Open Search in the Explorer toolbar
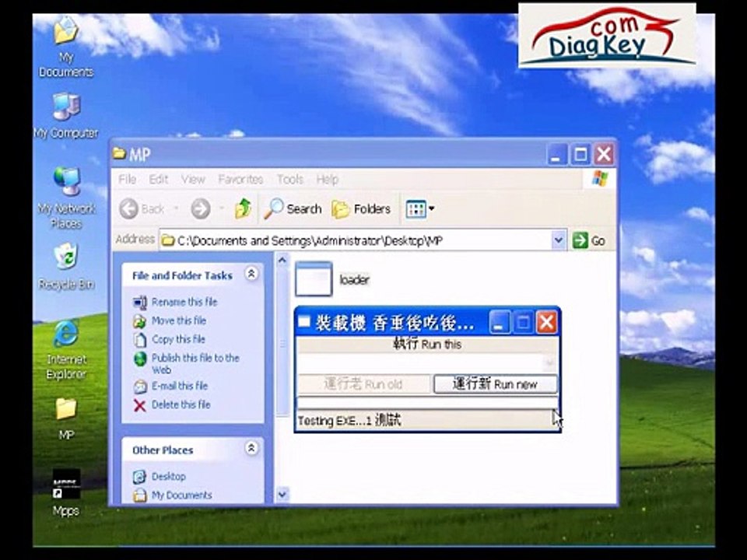This screenshot has width=747, height=560. coord(293,208)
